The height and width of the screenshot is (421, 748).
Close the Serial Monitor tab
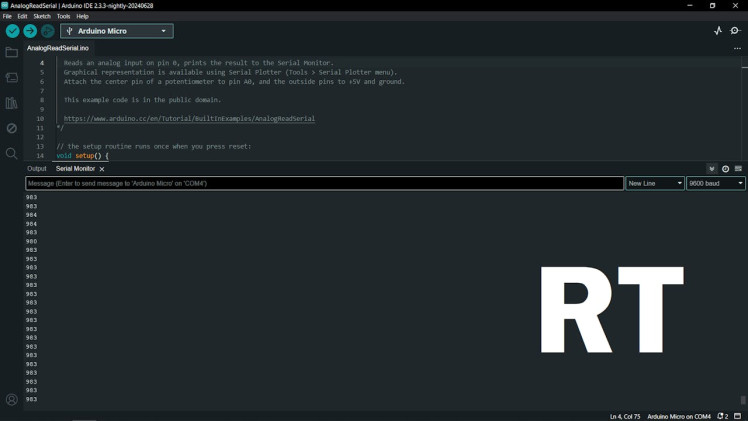102,169
